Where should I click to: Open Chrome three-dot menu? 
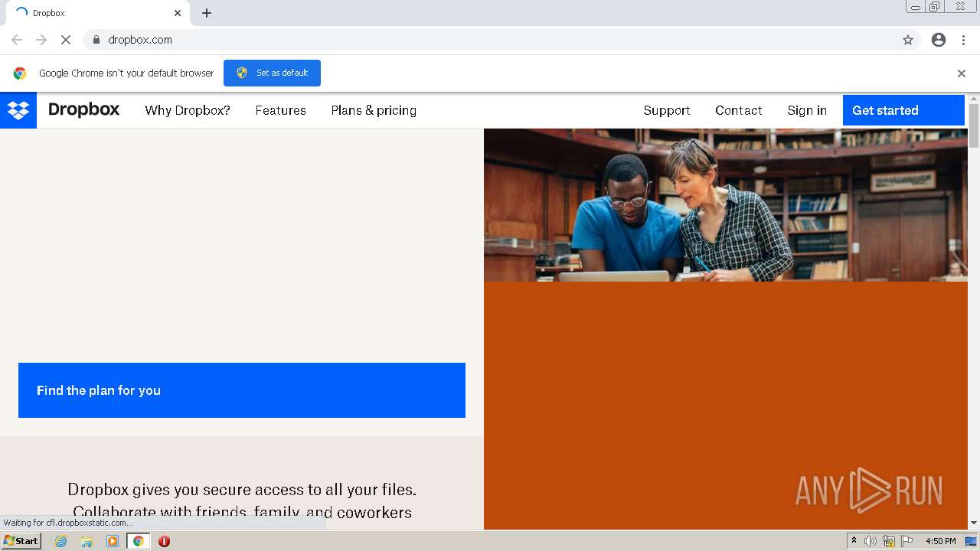click(963, 40)
